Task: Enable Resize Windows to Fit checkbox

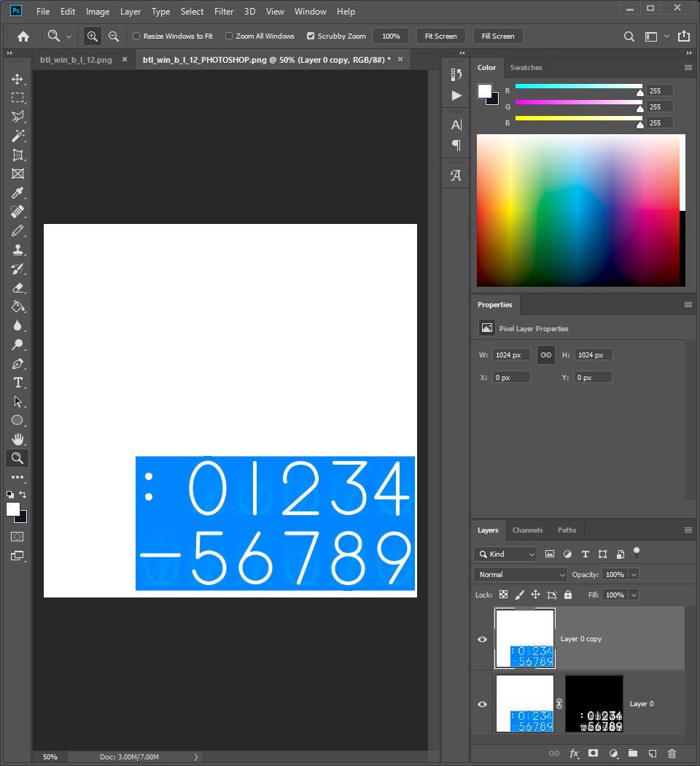Action: coord(136,36)
